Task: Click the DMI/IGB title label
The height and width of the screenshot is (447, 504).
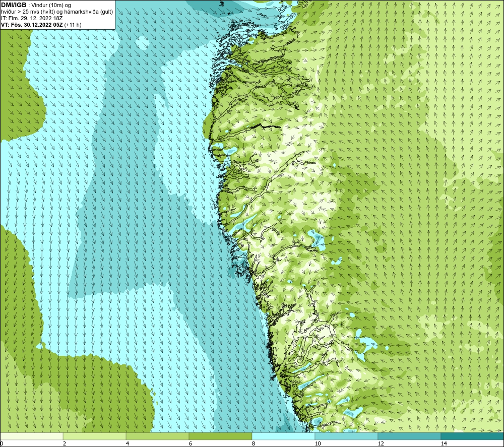Action: pyautogui.click(x=14, y=5)
